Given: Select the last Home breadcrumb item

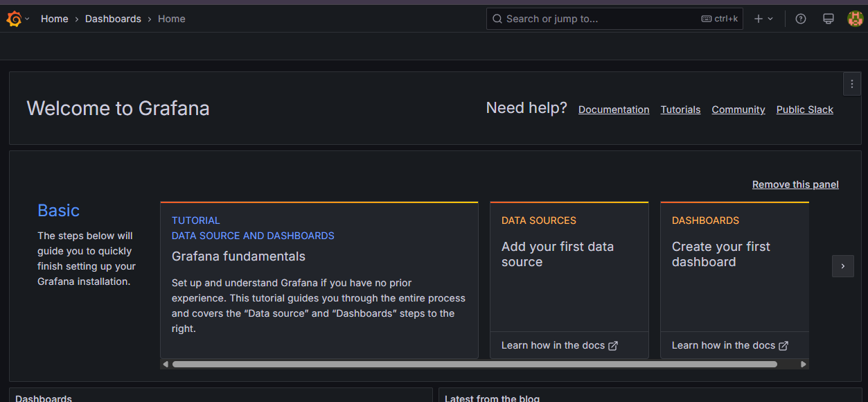Looking at the screenshot, I should (171, 19).
